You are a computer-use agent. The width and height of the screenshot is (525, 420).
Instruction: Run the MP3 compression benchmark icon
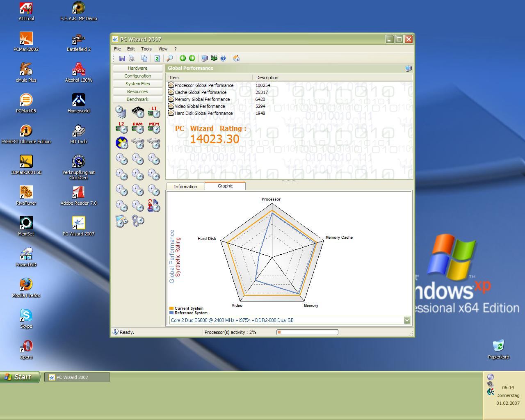point(154,205)
